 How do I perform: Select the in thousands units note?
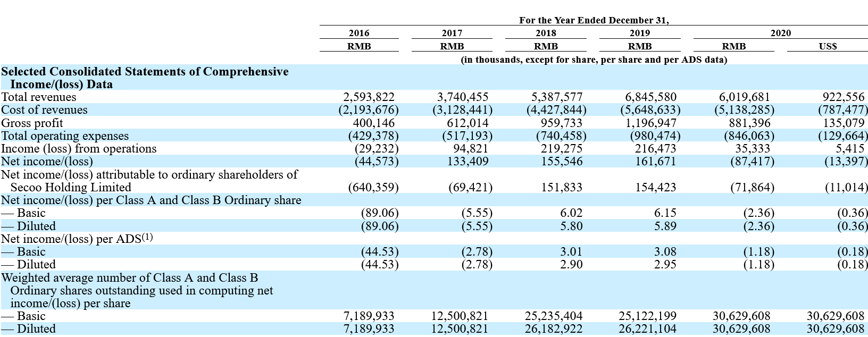tap(594, 60)
